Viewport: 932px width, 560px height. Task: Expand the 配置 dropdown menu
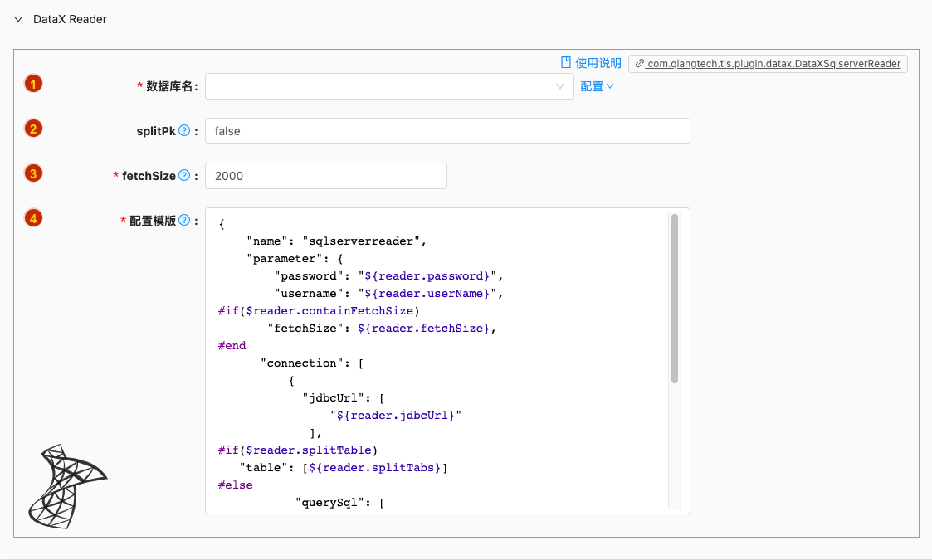pyautogui.click(x=597, y=87)
